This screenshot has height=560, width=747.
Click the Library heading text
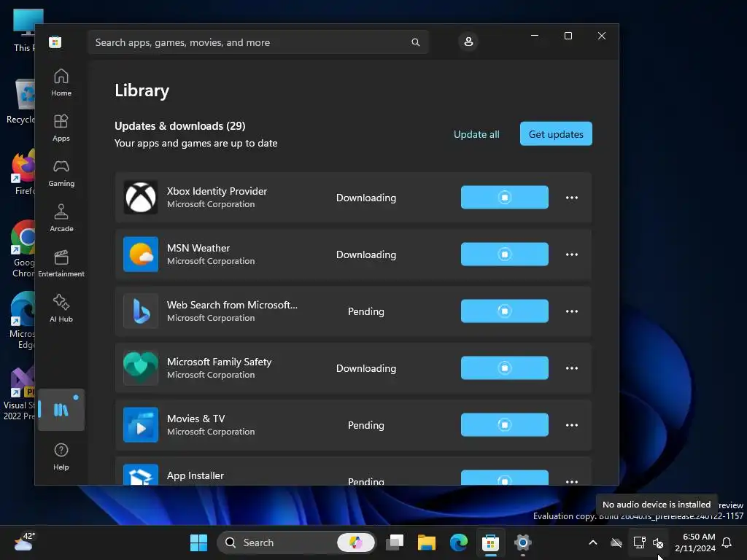(142, 90)
